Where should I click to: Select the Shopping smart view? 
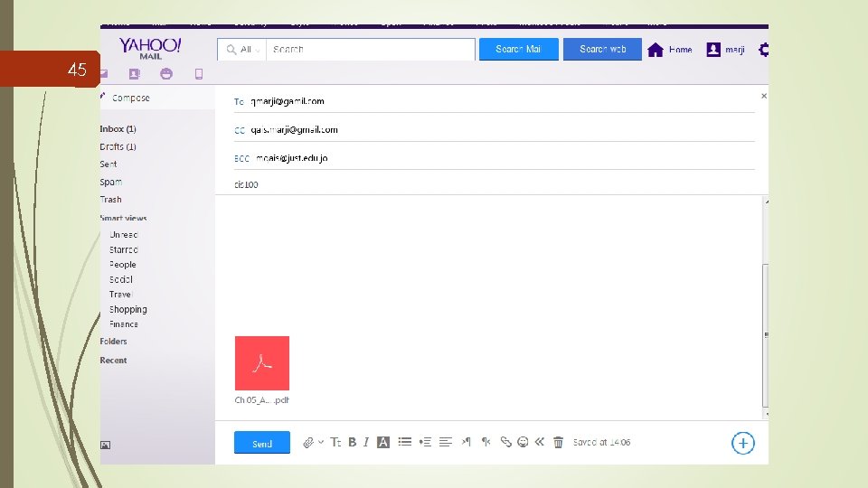pyautogui.click(x=127, y=309)
